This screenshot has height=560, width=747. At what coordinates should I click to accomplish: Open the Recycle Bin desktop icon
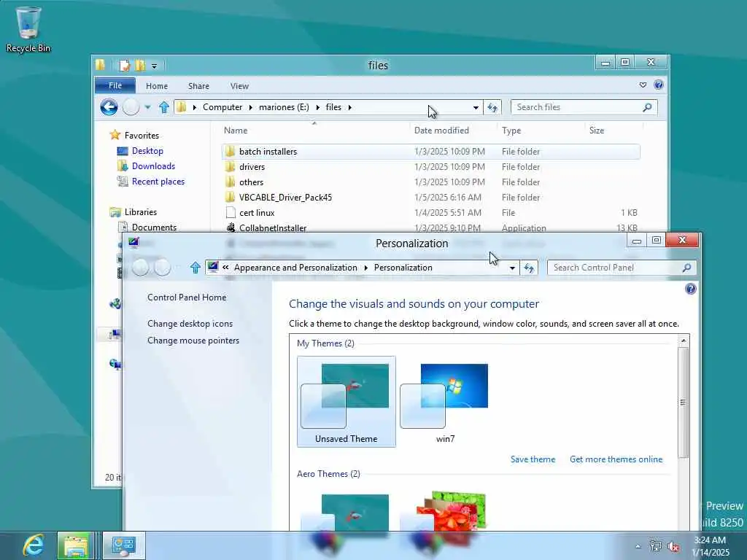[28, 29]
